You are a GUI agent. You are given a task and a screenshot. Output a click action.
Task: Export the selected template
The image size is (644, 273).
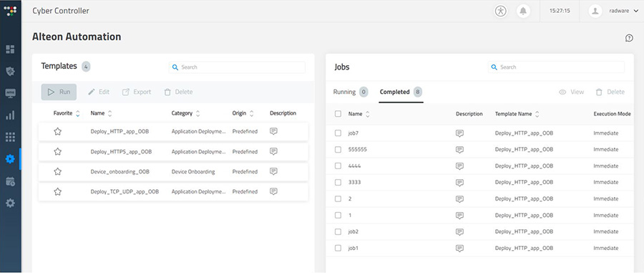(137, 92)
